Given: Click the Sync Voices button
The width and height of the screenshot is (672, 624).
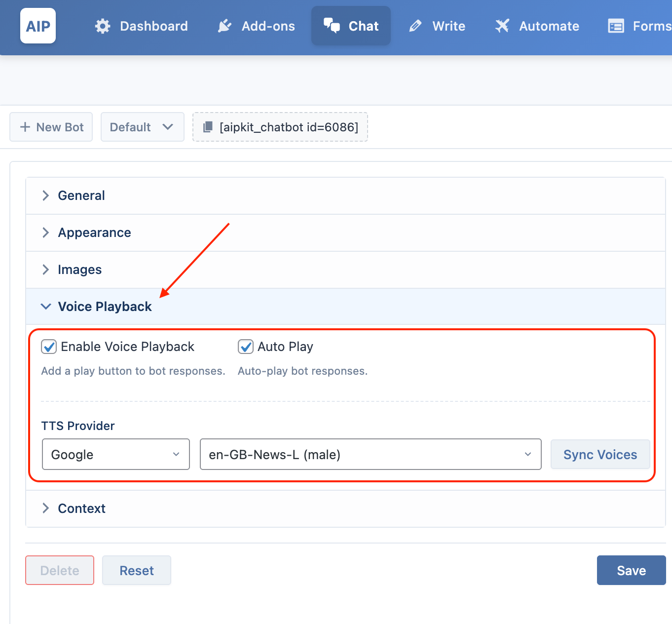Looking at the screenshot, I should (x=600, y=454).
